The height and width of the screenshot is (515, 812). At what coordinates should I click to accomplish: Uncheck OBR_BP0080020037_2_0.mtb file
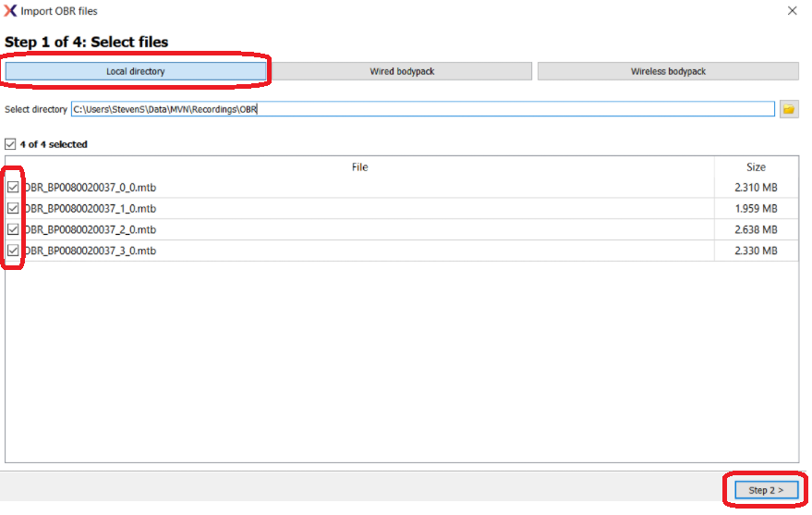(13, 229)
